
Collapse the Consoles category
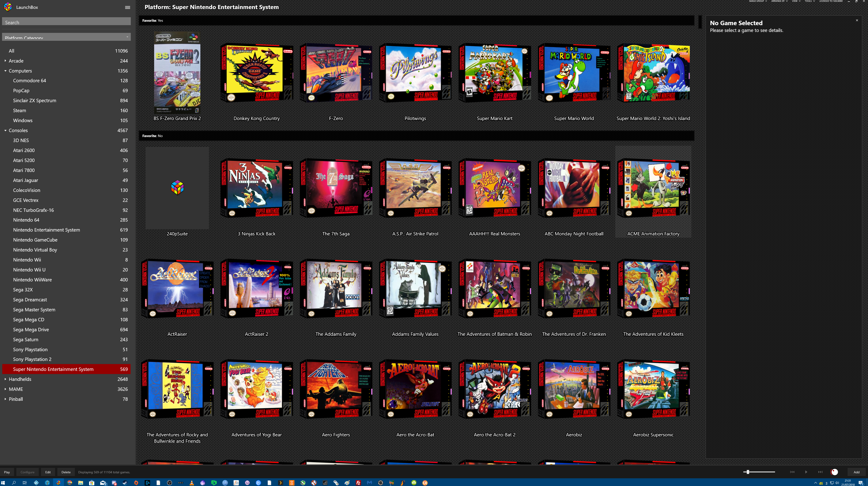(x=5, y=130)
